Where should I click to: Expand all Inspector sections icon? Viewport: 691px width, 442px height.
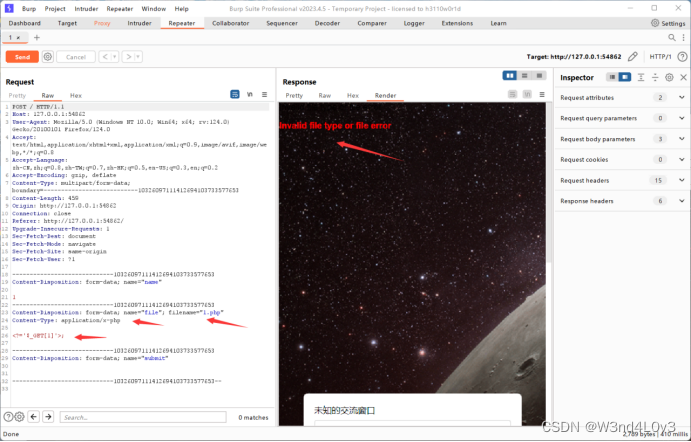pos(641,77)
